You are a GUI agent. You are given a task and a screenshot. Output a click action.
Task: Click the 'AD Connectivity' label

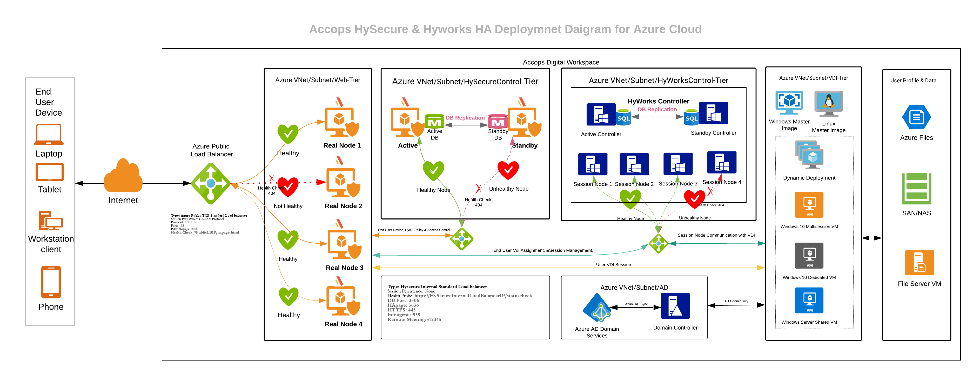736,301
